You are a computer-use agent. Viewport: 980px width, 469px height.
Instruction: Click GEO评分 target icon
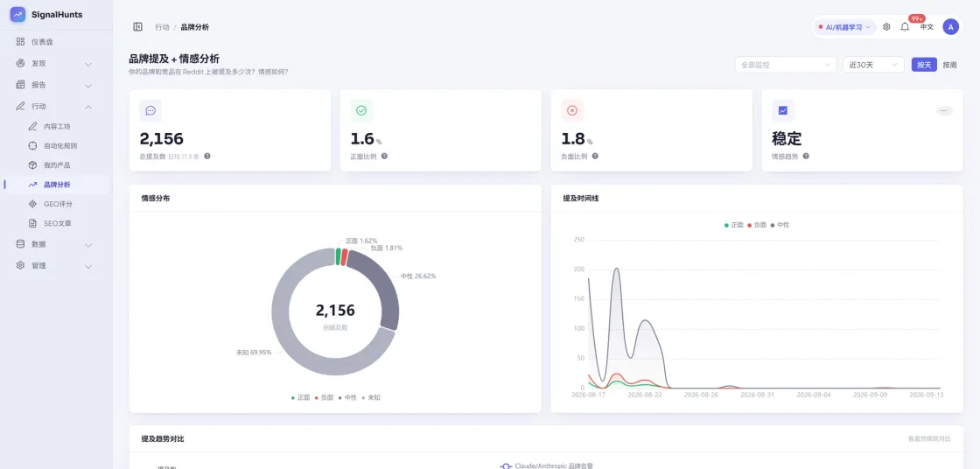click(x=32, y=204)
